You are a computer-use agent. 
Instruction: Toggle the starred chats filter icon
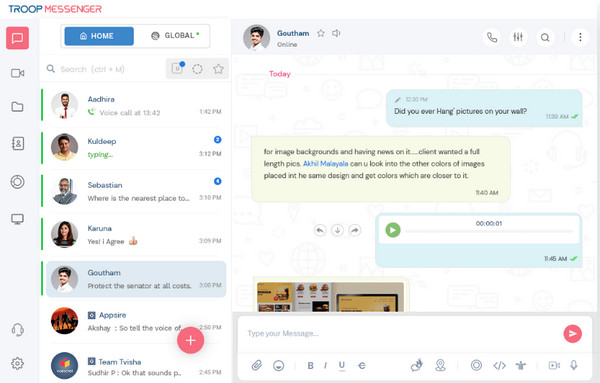click(218, 69)
